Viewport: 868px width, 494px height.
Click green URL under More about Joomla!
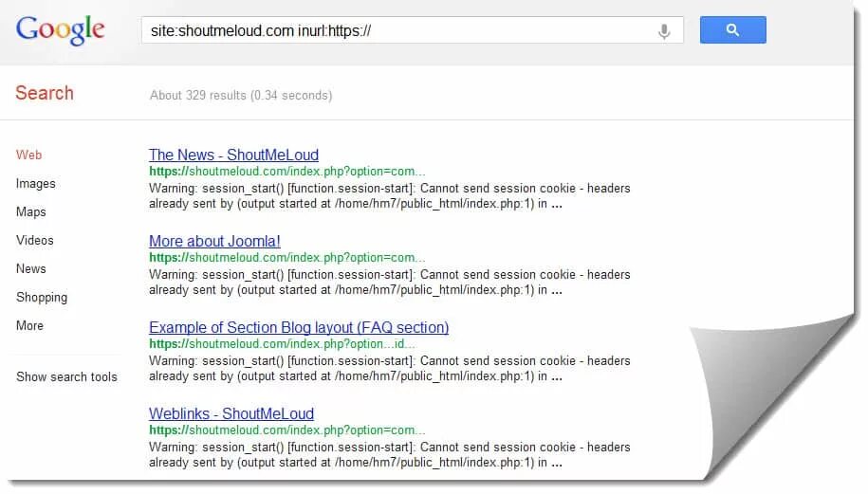pos(287,258)
